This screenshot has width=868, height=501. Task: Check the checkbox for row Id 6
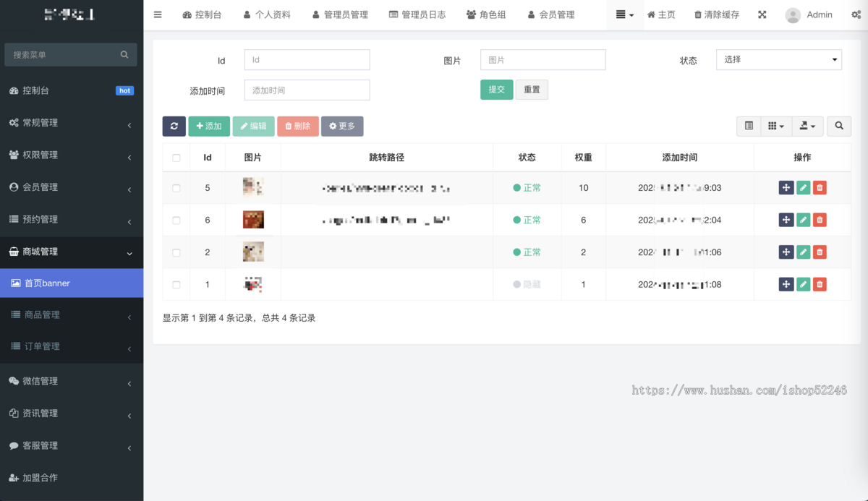(x=176, y=220)
